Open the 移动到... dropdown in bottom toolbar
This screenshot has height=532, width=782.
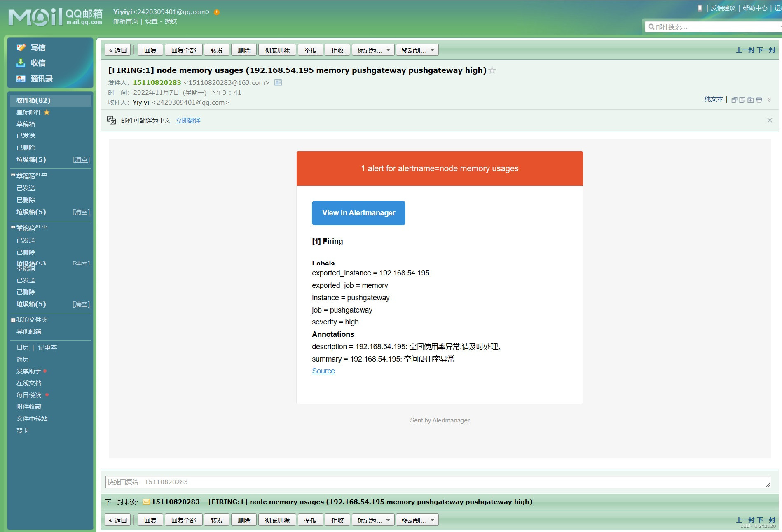pos(417,520)
